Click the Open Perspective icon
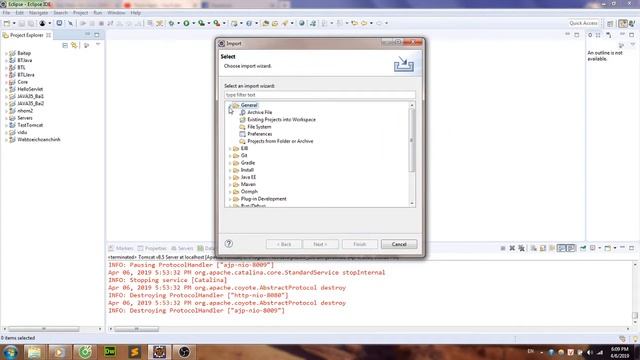Image resolution: width=640 pixels, height=360 pixels. pos(610,24)
